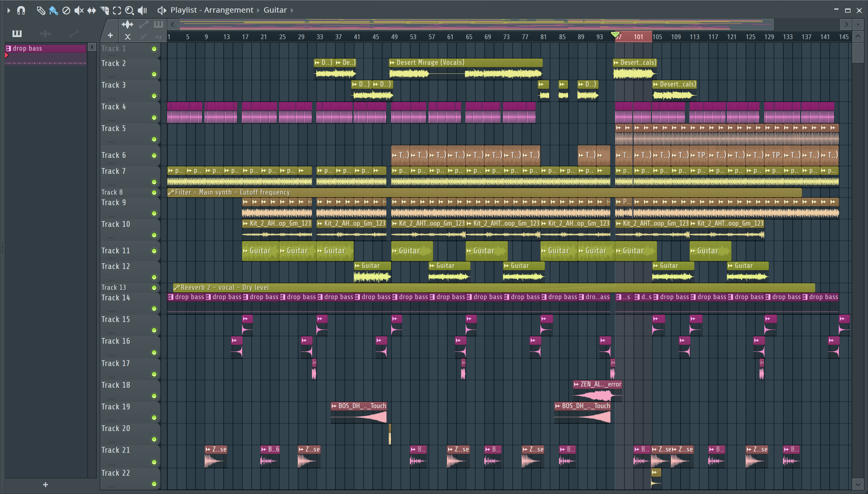This screenshot has width=868, height=494.
Task: Select the Track 14 name label
Action: click(x=115, y=298)
